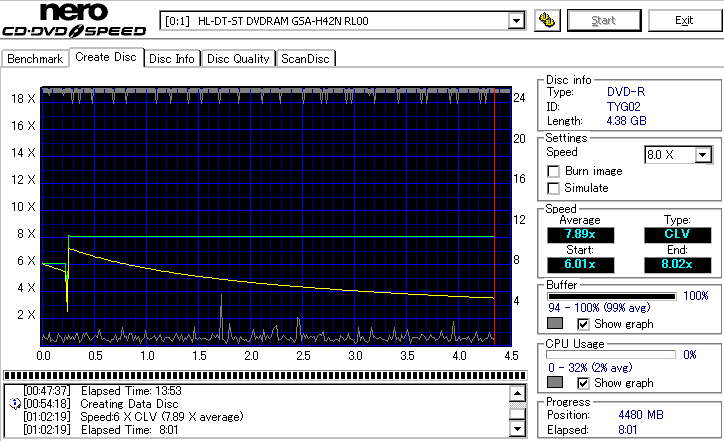Uncheck Show graph under CPU Usage

583,383
